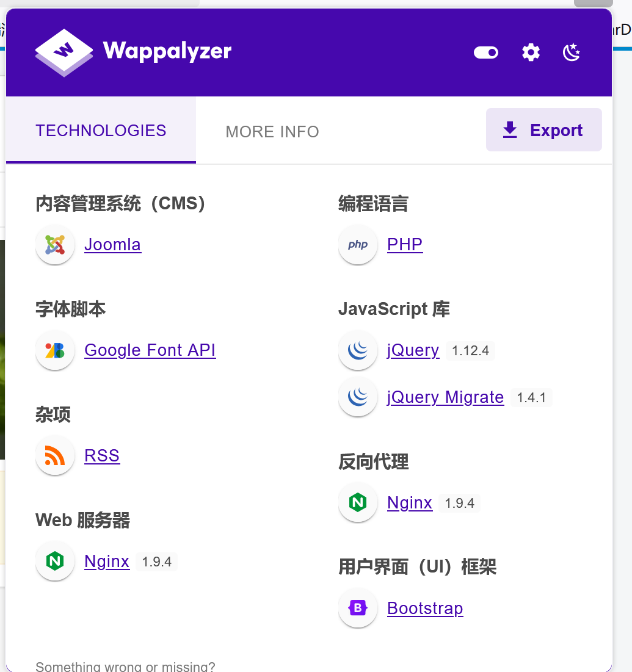Open Nginx link under Web 服务器

[107, 562]
